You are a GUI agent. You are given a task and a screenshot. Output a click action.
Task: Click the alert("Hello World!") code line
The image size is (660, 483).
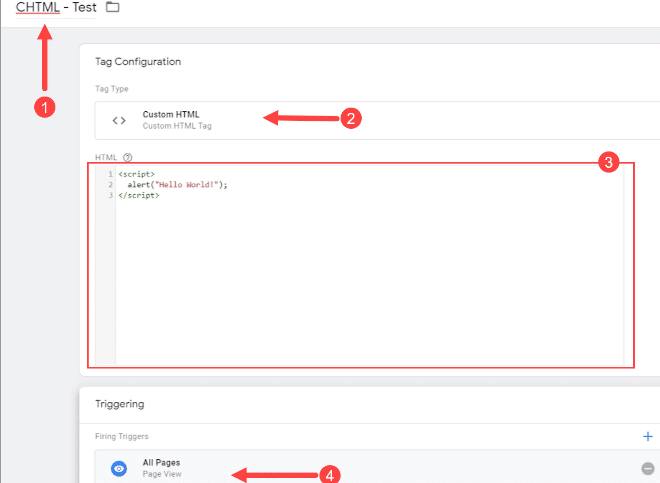[177, 185]
